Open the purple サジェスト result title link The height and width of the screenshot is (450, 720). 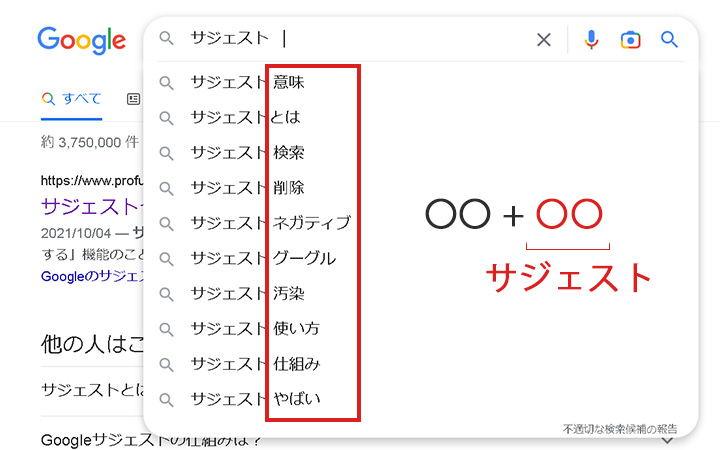point(92,206)
